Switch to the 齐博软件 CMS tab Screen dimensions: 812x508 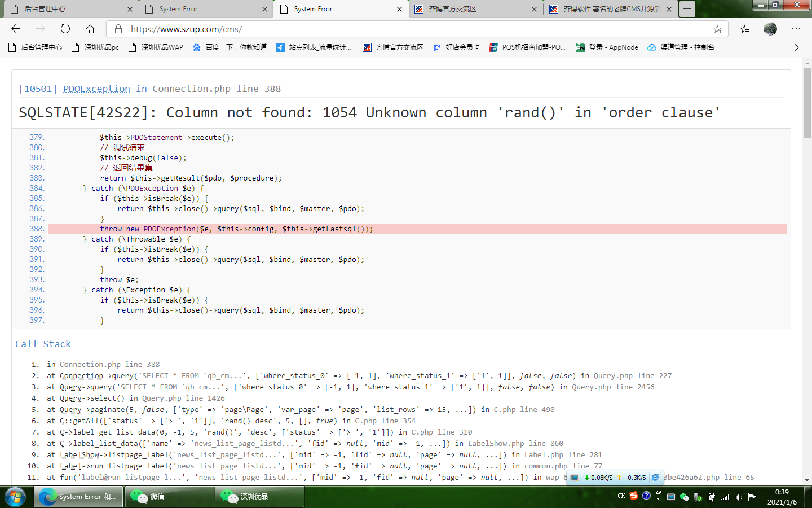[x=610, y=9]
